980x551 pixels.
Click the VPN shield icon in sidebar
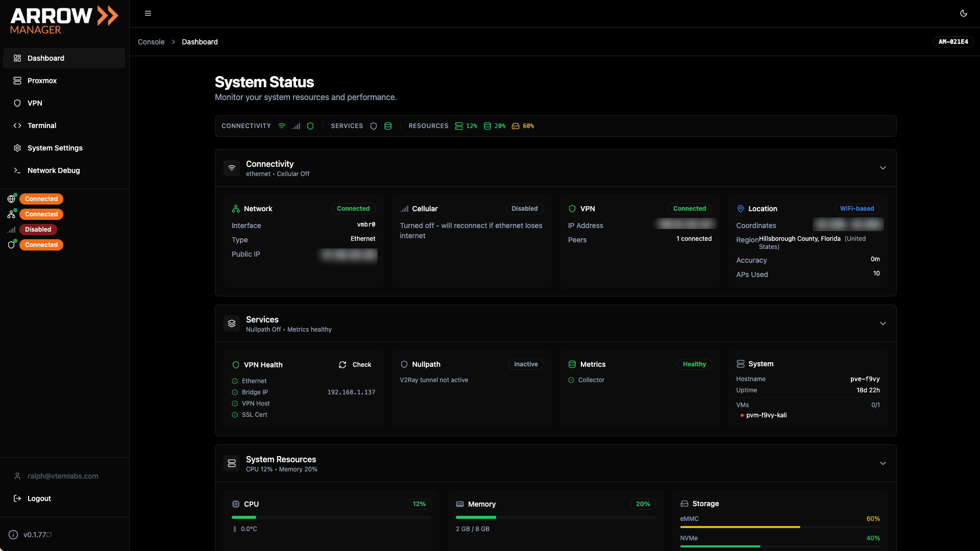[17, 103]
